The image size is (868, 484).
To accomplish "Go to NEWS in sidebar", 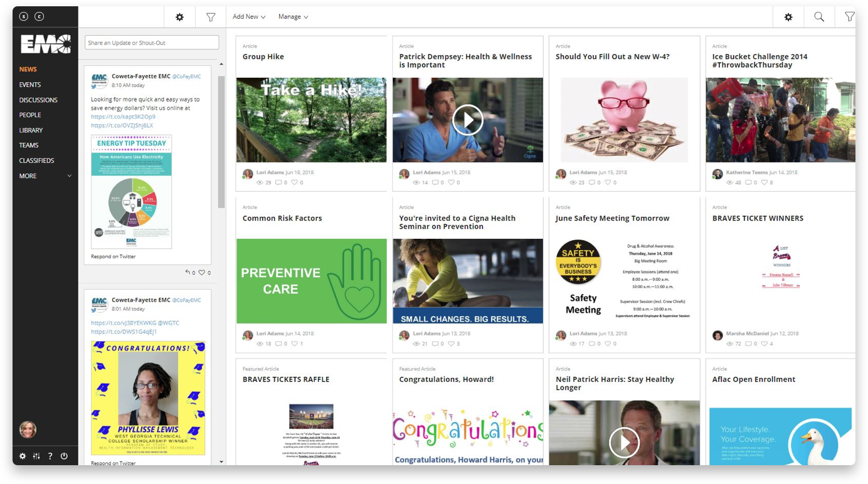I will tap(28, 70).
